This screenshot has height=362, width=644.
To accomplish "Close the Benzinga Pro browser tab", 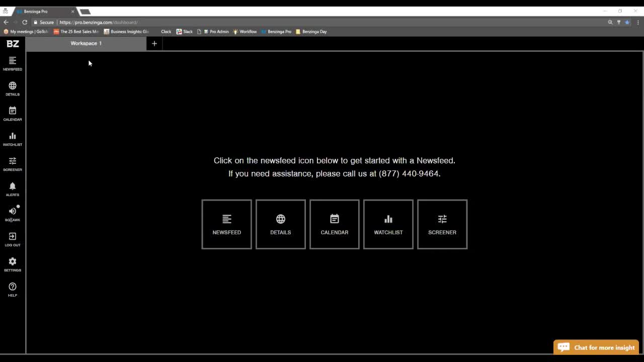I will click(x=73, y=11).
